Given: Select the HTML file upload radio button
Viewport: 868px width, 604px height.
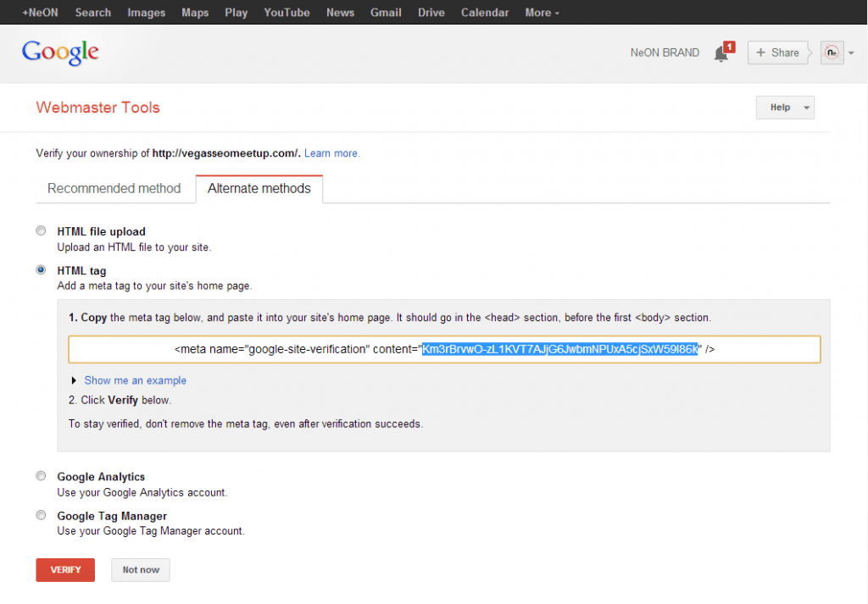Looking at the screenshot, I should (x=41, y=230).
